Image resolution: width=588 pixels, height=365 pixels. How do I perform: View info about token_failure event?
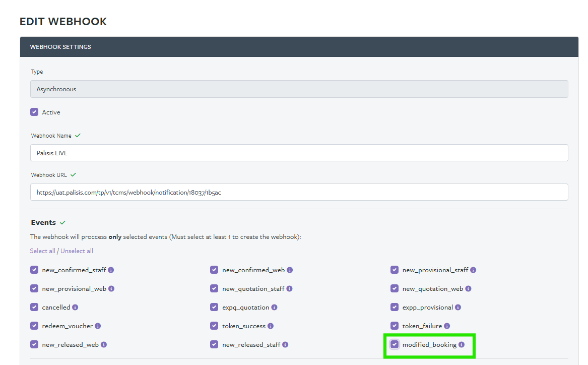pos(447,326)
